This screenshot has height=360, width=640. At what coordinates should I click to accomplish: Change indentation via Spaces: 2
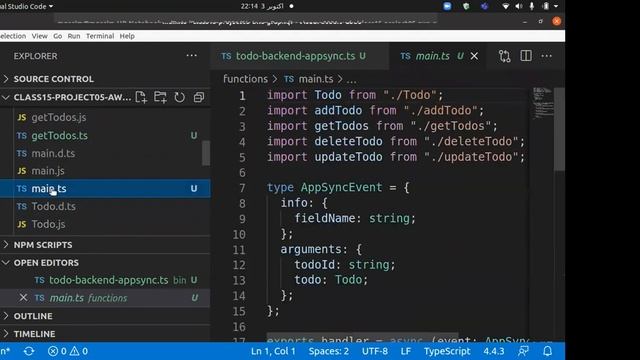(x=329, y=351)
